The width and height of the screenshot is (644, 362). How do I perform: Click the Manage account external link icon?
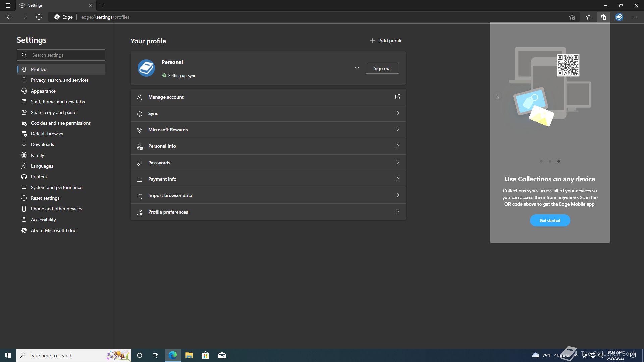[398, 97]
